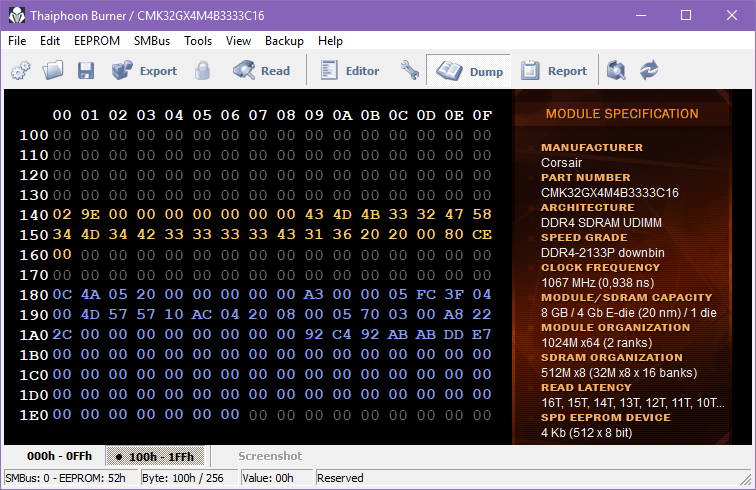Click the Export toolbar button

coord(144,70)
